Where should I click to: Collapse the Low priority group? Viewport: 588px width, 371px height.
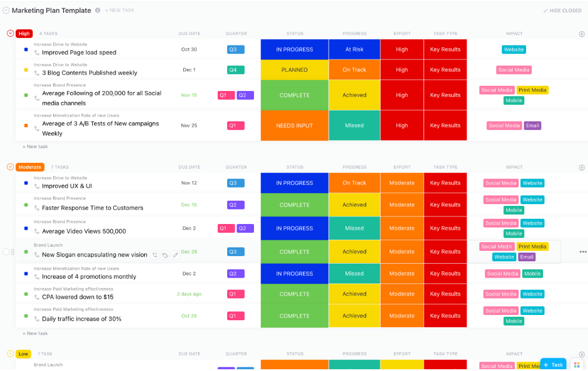point(11,353)
